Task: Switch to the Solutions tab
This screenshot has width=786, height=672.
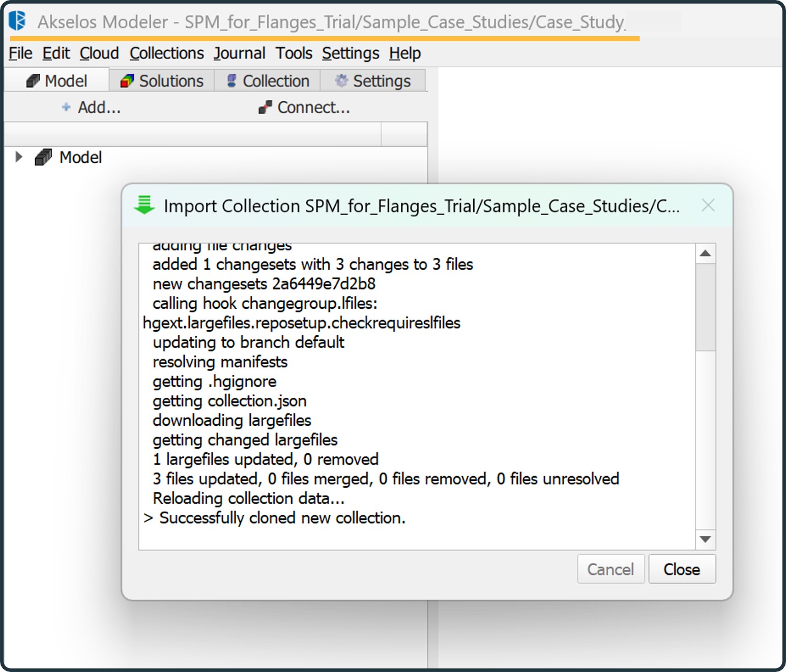Action: (162, 81)
